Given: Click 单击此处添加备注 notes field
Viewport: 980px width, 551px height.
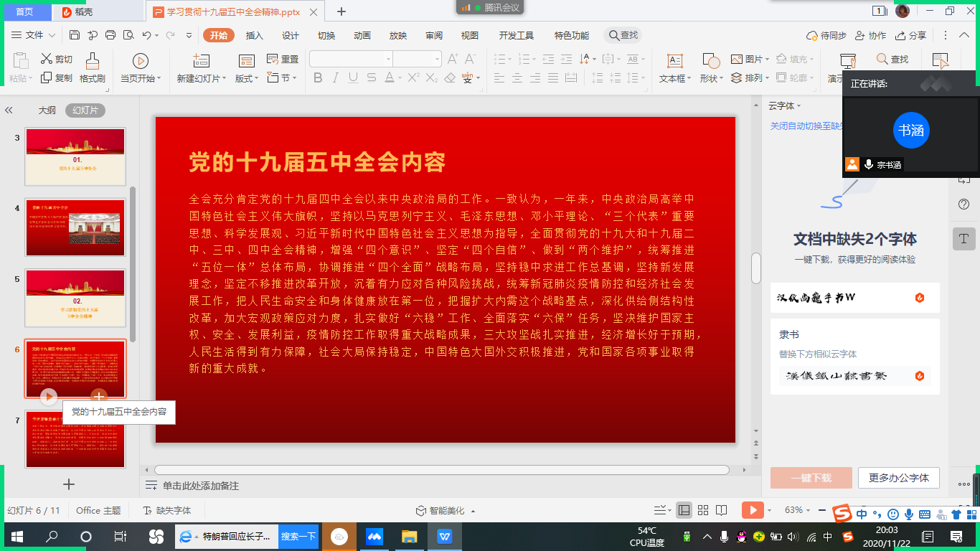Looking at the screenshot, I should coord(200,486).
